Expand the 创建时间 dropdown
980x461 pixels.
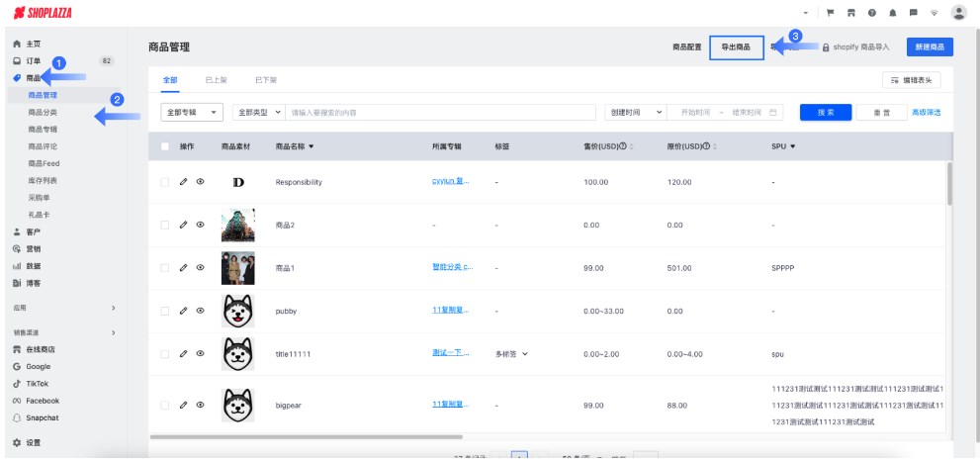[636, 113]
